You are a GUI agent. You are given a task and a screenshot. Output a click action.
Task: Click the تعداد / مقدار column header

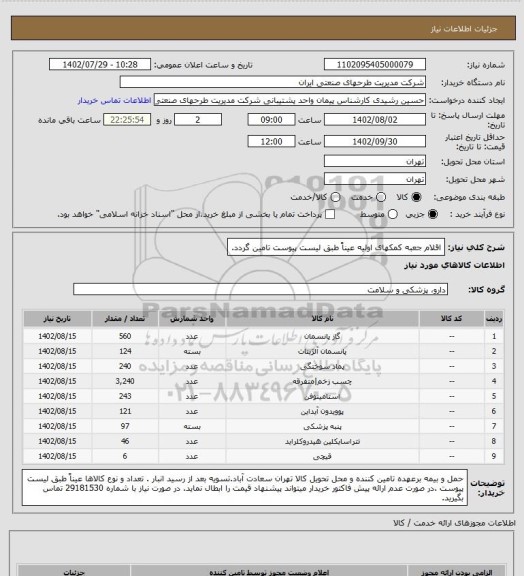125,319
